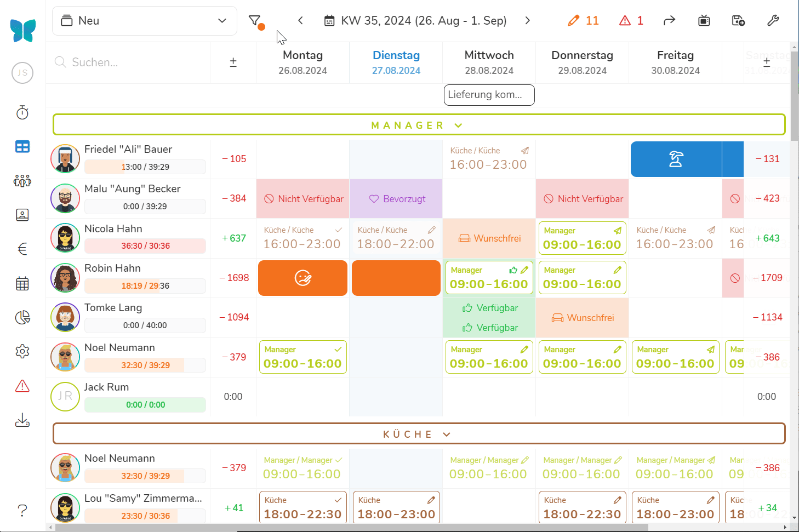The width and height of the screenshot is (799, 532).
Task: Click the euro payroll sidebar icon
Action: 22,249
